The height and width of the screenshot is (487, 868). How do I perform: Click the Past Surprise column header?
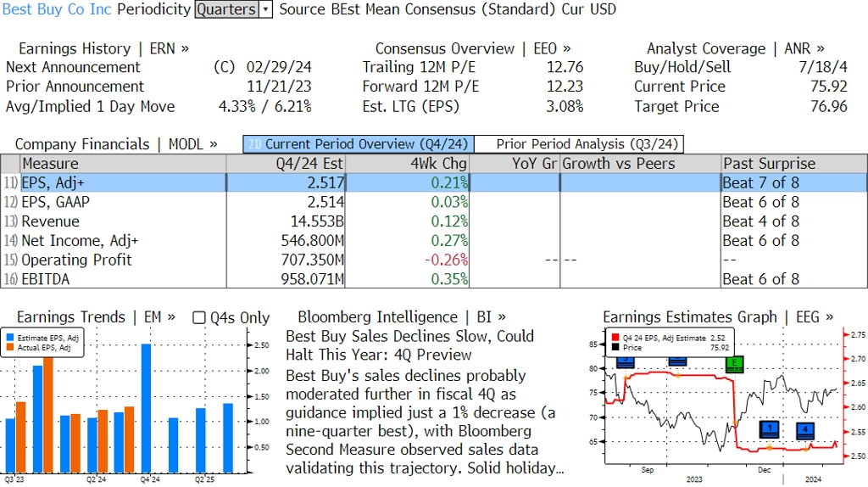(x=794, y=164)
